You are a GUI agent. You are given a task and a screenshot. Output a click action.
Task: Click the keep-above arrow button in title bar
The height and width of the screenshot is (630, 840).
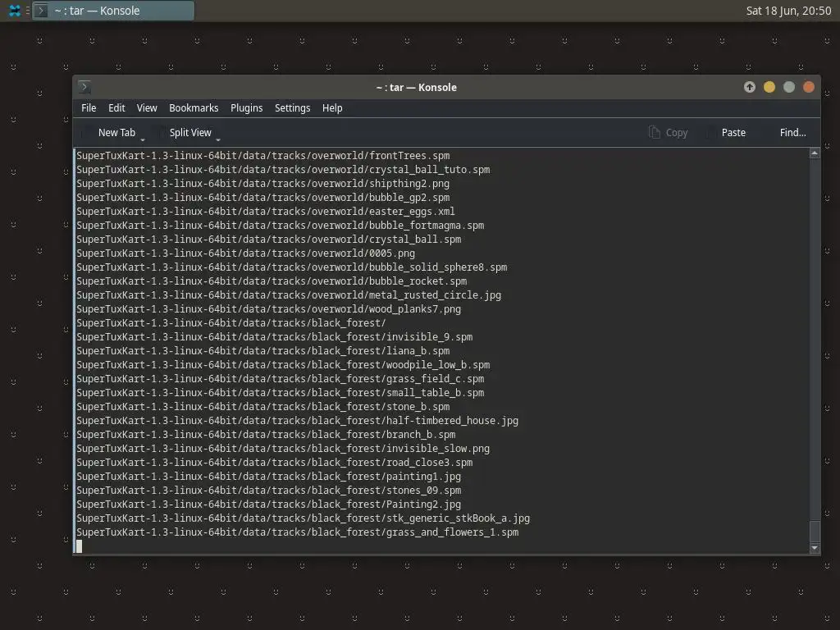[x=750, y=87]
